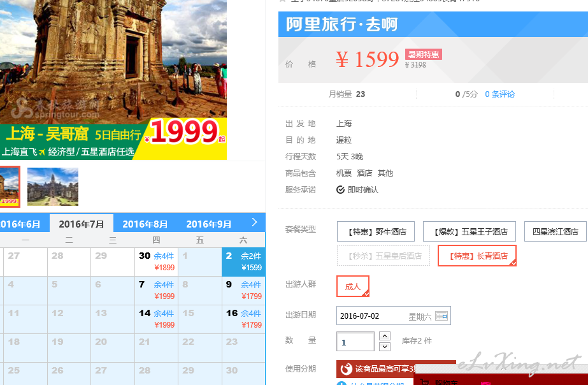
Task: Choose package 【特惠】长青酒店
Action: tap(477, 256)
